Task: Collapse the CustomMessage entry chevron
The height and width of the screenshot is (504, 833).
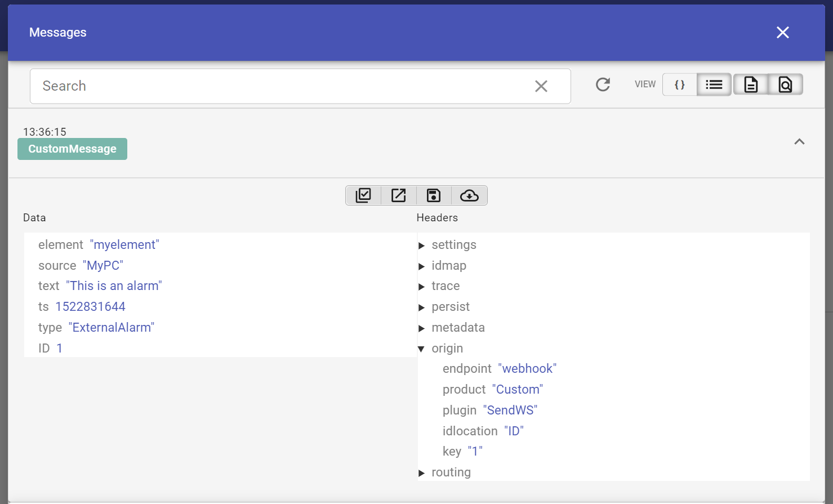Action: click(x=799, y=142)
